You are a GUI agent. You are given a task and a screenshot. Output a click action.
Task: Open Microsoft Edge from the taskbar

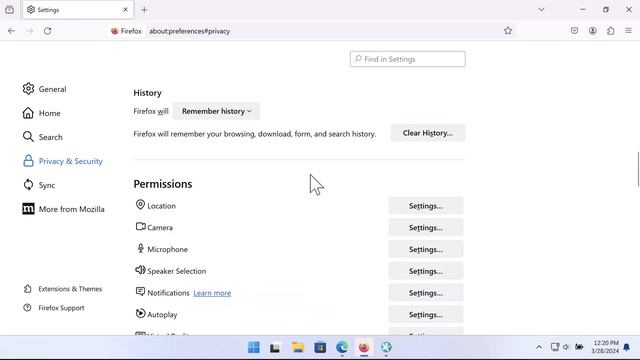(x=342, y=347)
